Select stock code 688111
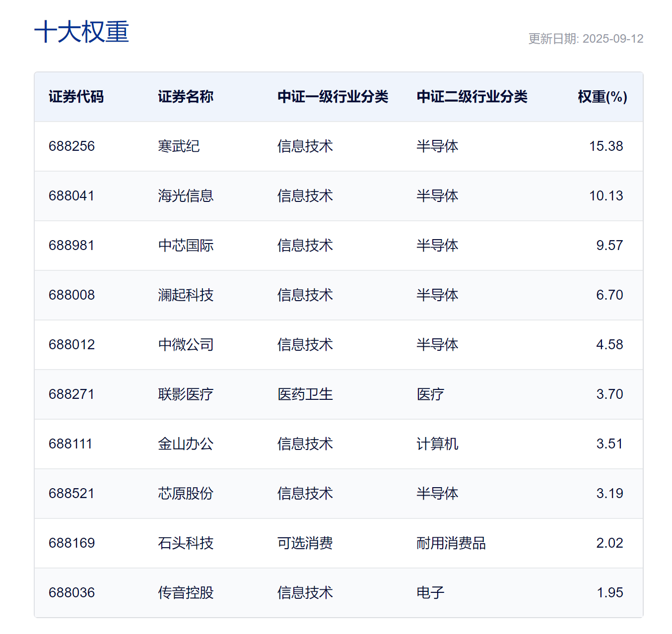This screenshot has height=634, width=672. click(x=70, y=444)
